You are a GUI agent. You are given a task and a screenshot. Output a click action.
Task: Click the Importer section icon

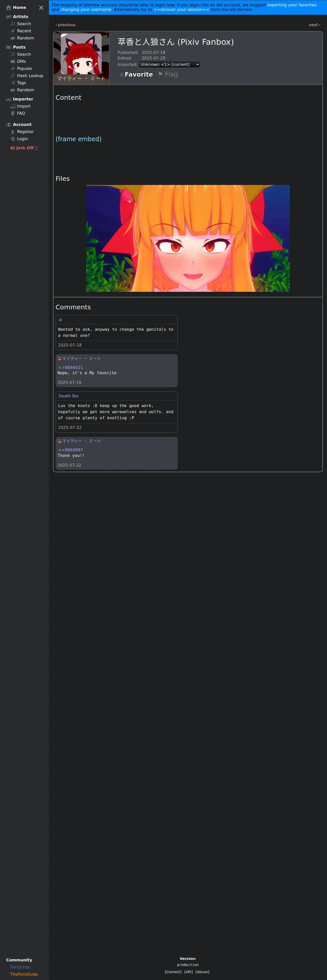pos(8,99)
